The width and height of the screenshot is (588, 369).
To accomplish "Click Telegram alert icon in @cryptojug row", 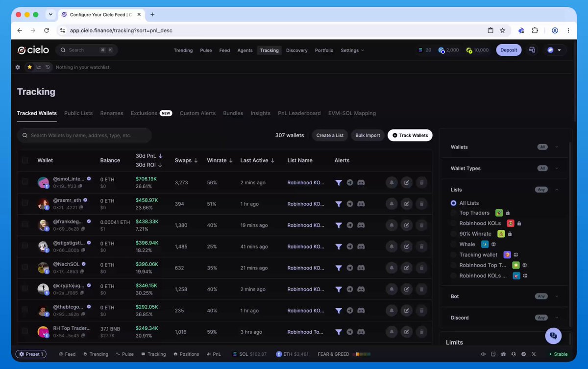I will click(x=350, y=289).
